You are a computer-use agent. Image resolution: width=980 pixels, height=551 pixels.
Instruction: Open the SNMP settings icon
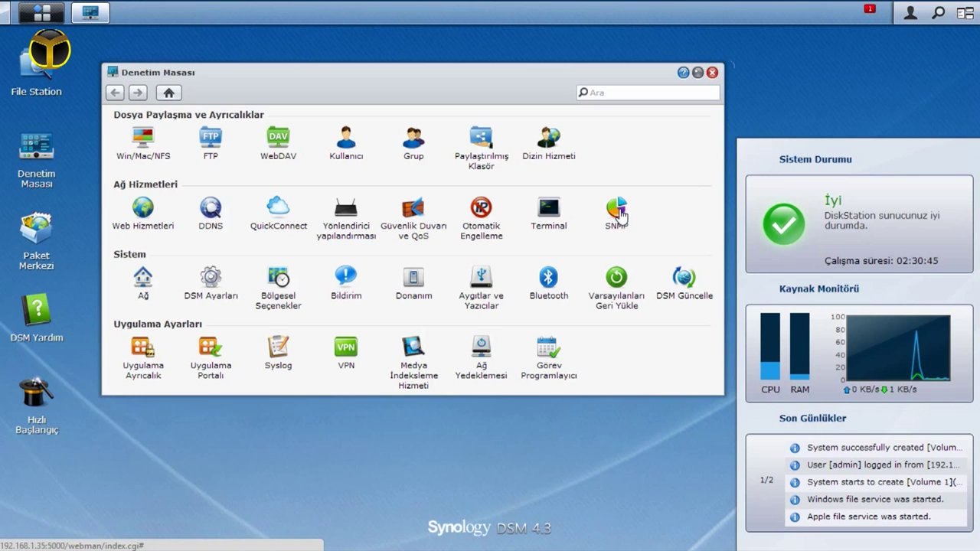click(x=616, y=213)
